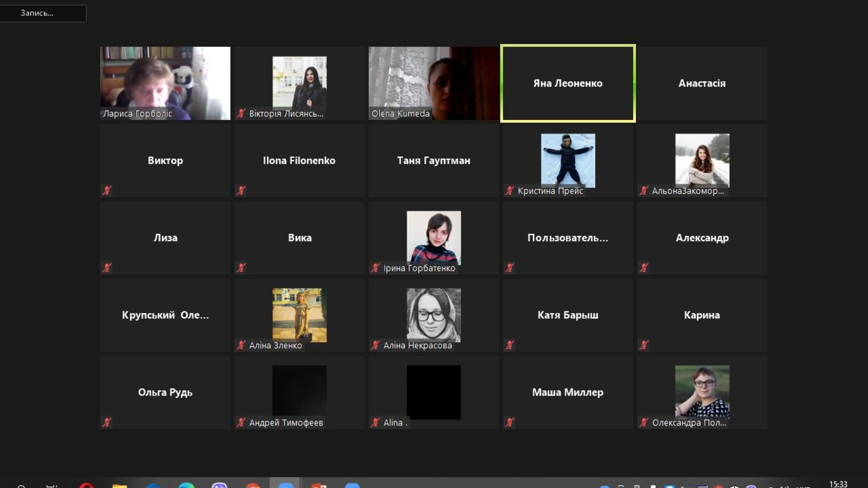Viewport: 868px width, 488px height.
Task: Select the Анастасія participant tile
Action: 702,83
